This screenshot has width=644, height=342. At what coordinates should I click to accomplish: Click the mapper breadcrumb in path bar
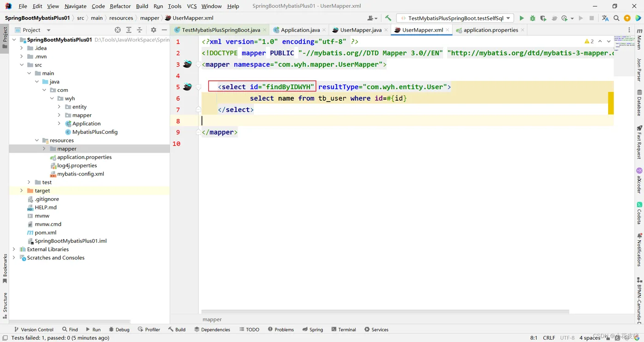pos(149,18)
